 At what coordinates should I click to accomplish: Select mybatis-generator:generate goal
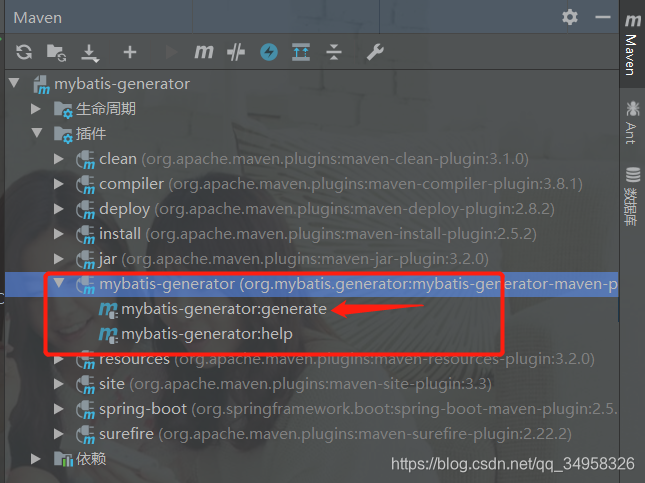click(x=224, y=309)
